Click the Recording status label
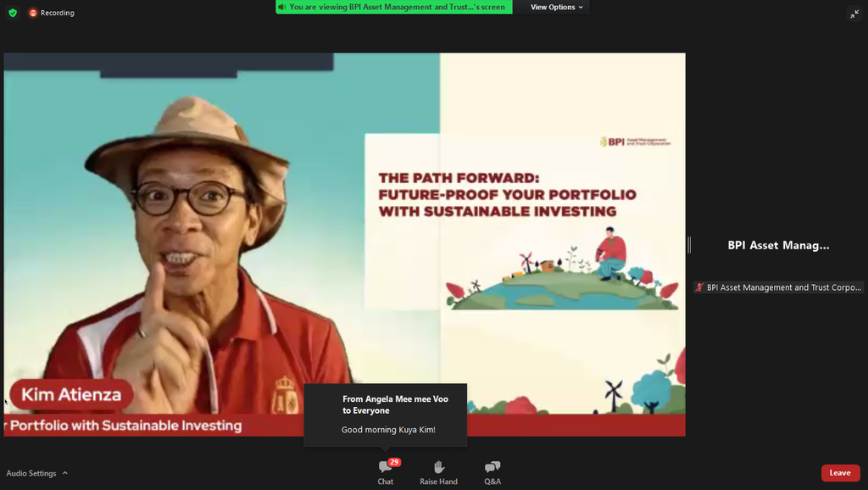Screen dimensions: 868x490 [x=58, y=13]
